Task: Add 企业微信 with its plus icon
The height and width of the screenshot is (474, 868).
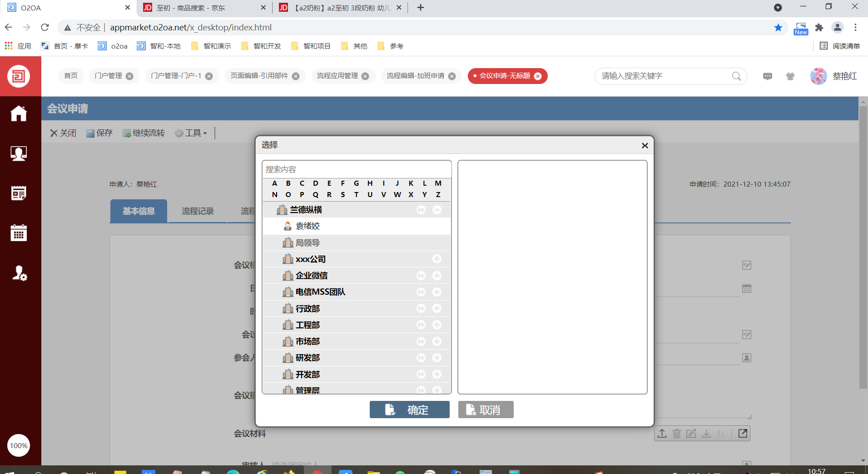Action: 437,276
